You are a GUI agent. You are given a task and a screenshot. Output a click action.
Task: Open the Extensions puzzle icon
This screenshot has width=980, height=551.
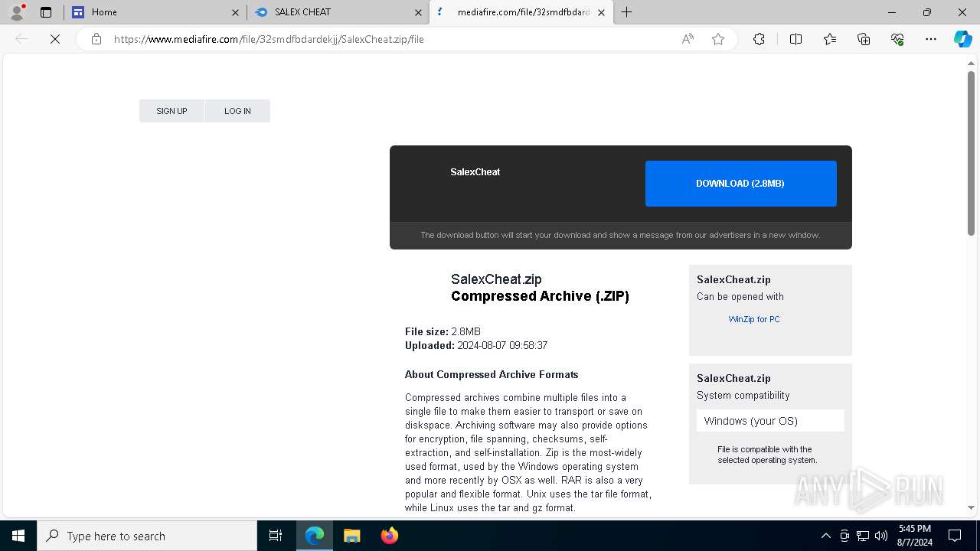[x=759, y=39]
